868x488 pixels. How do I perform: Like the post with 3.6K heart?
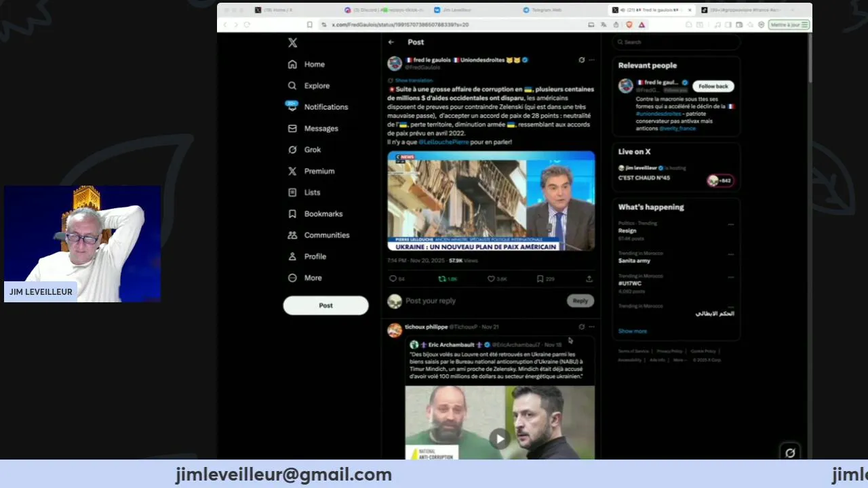pos(497,279)
